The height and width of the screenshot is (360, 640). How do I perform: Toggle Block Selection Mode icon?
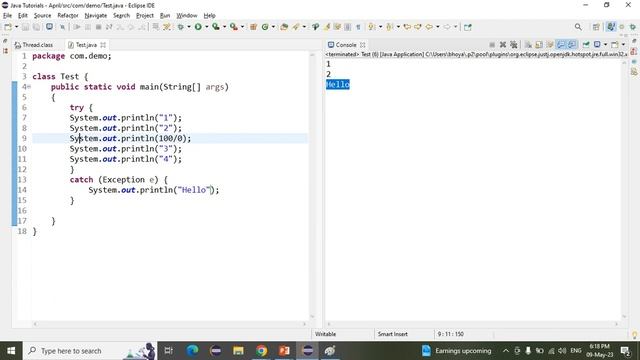click(x=347, y=27)
